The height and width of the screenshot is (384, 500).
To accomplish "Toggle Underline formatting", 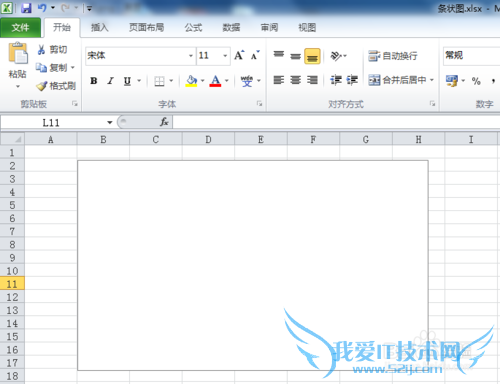I will 127,81.
